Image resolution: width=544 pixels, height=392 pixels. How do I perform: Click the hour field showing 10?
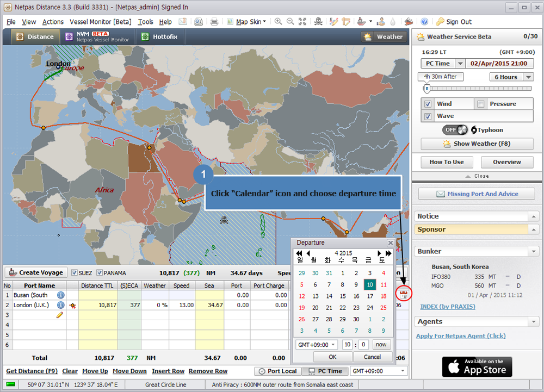point(347,345)
